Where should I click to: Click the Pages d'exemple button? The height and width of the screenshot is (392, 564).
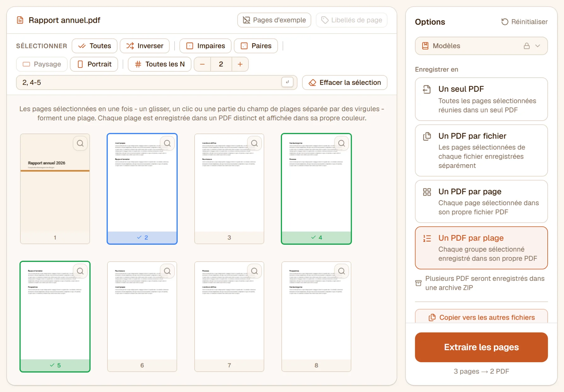point(274,20)
